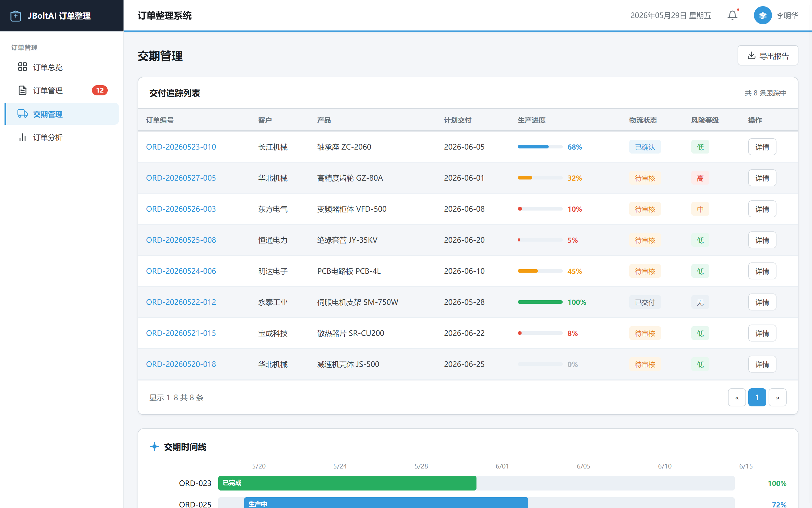This screenshot has height=508, width=812.
Task: View 详情 for ORD-20260521-015
Action: tap(762, 333)
